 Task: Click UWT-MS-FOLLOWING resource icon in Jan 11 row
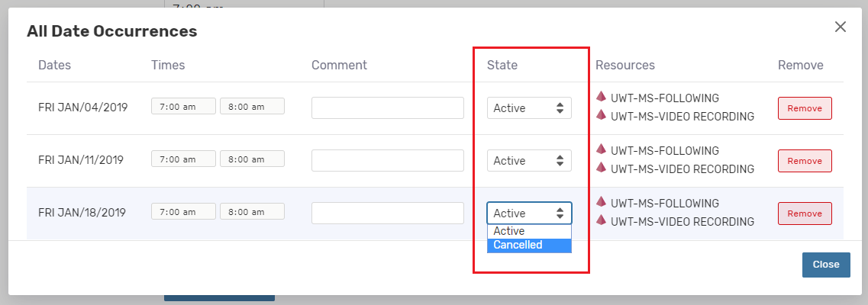[601, 149]
